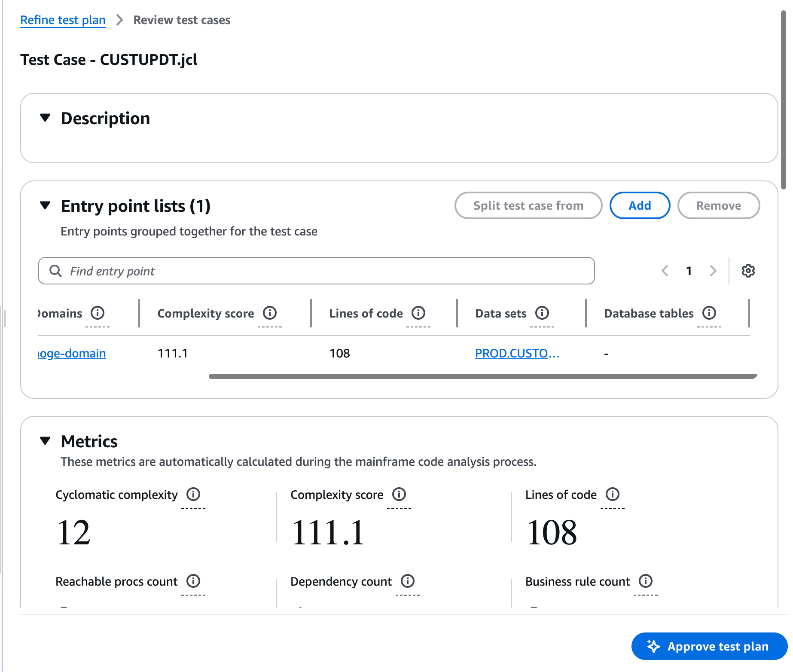Open the PROD.CUSTO data set link

(517, 353)
